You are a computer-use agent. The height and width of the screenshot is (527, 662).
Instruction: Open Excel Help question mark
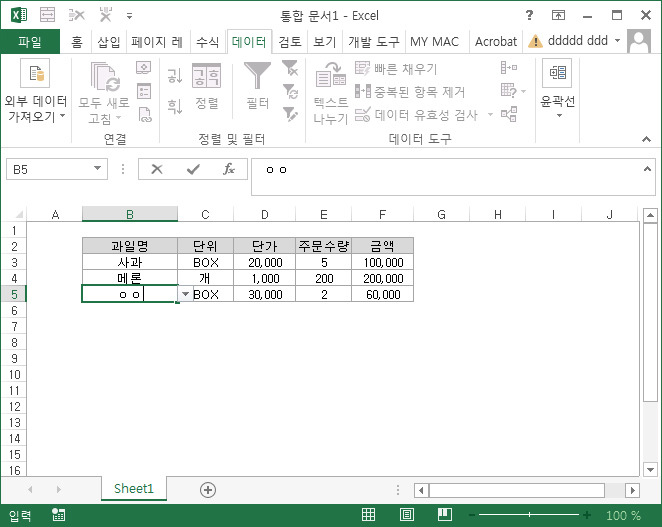point(529,16)
